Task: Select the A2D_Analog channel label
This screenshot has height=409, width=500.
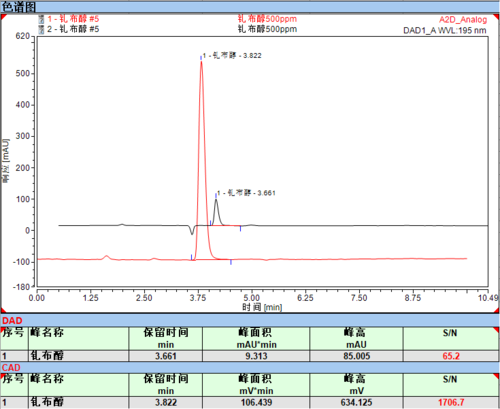Action: pos(463,20)
